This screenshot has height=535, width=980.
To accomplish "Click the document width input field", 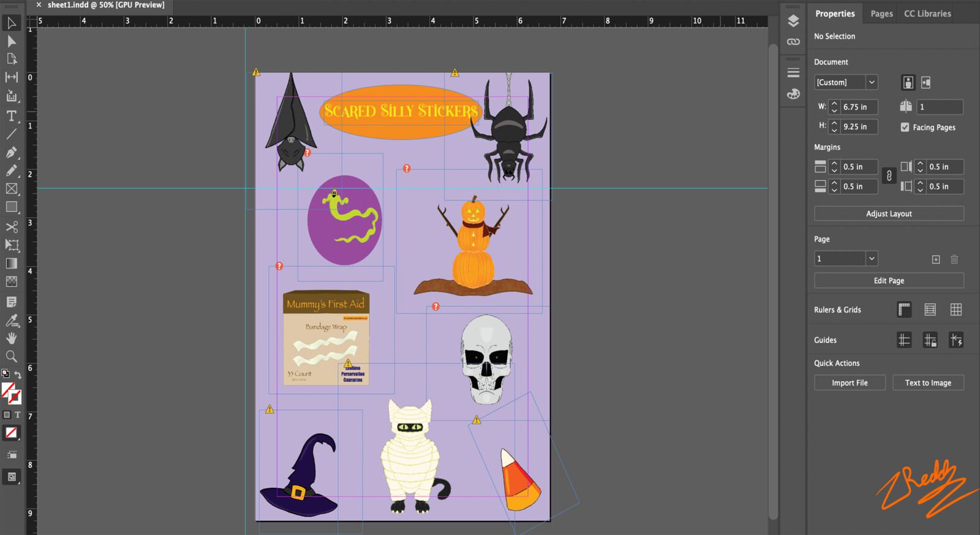I will point(859,107).
